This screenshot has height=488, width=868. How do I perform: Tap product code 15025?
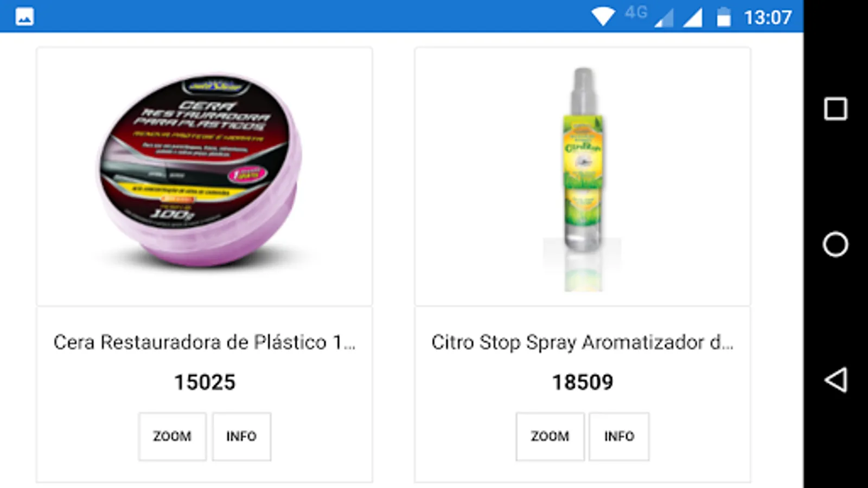tap(205, 382)
